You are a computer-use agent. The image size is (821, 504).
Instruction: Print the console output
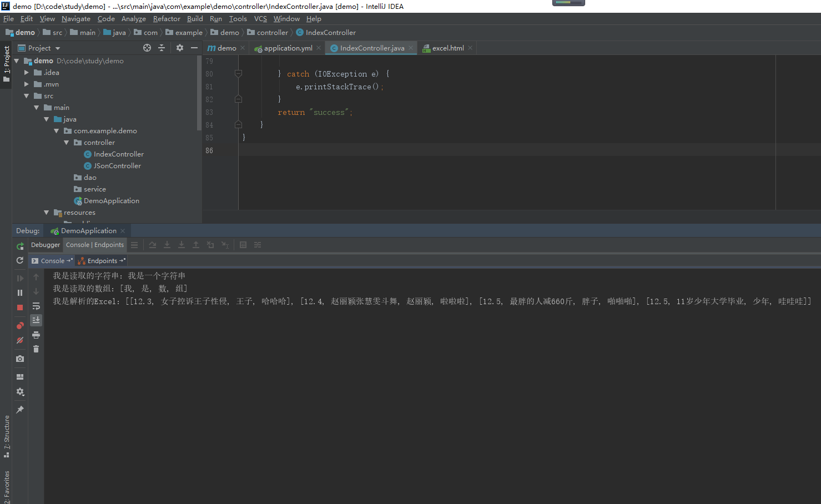[x=36, y=335]
